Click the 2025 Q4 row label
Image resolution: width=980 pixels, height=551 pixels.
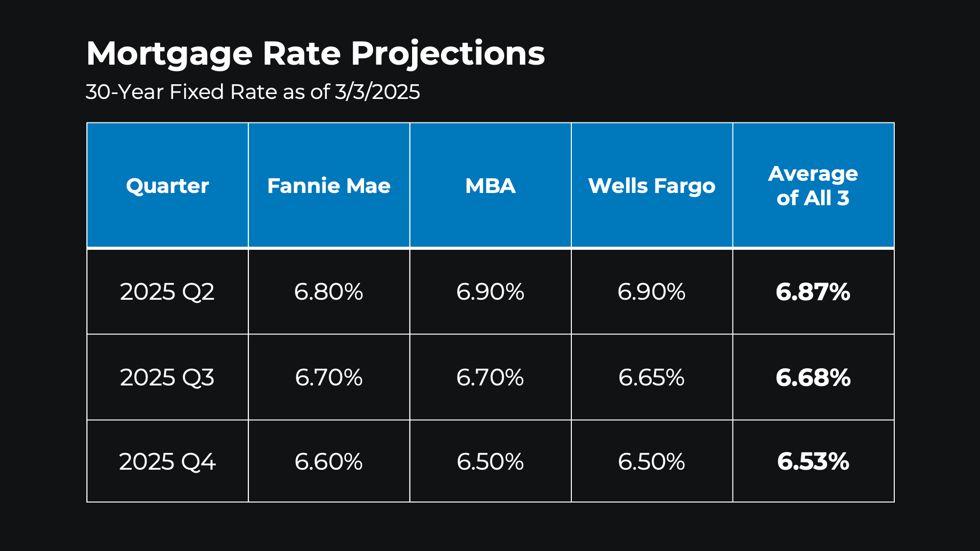(x=168, y=462)
